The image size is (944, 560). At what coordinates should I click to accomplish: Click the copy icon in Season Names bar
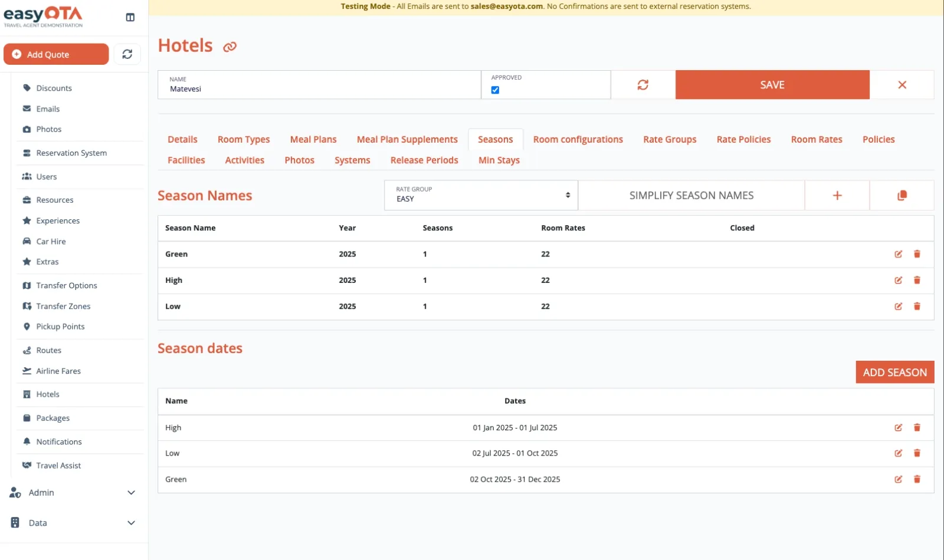pos(902,195)
